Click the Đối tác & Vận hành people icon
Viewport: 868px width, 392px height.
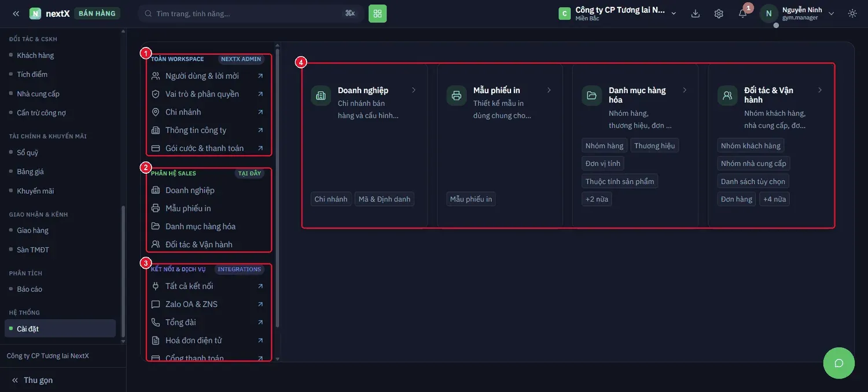tap(727, 96)
